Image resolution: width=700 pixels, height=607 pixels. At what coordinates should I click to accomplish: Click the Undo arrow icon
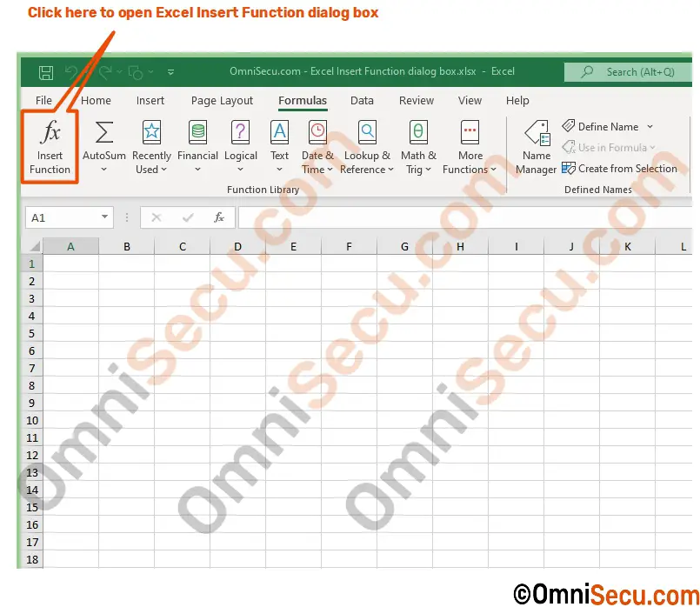click(x=71, y=72)
